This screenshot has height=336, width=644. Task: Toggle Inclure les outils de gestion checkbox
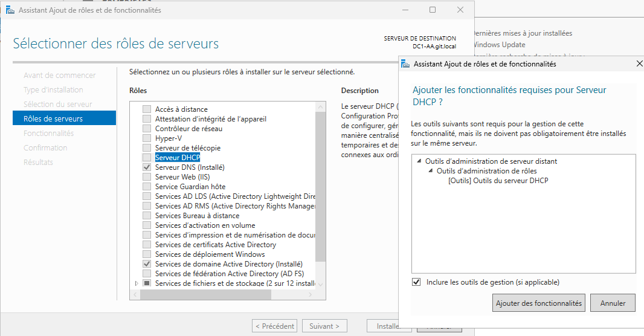coord(416,282)
